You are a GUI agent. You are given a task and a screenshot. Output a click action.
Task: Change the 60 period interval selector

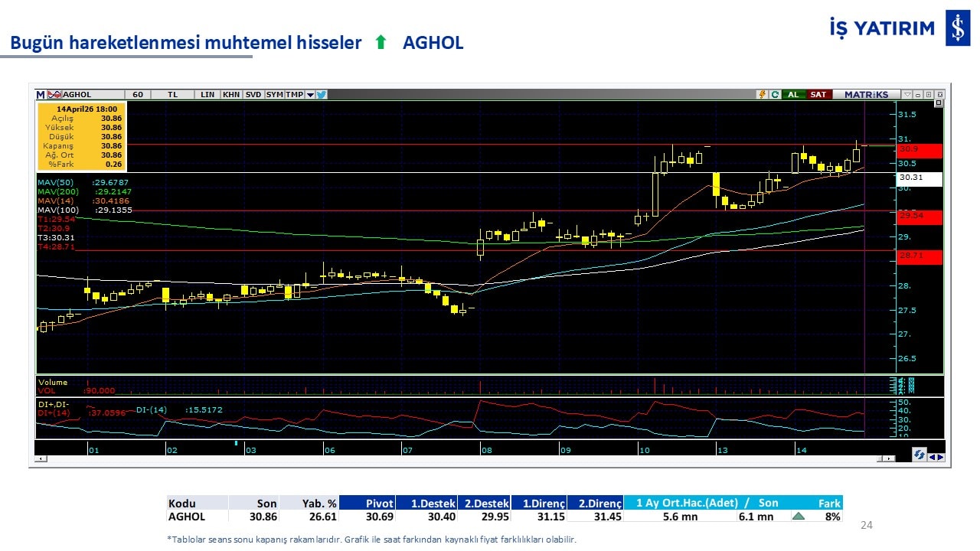pos(138,95)
